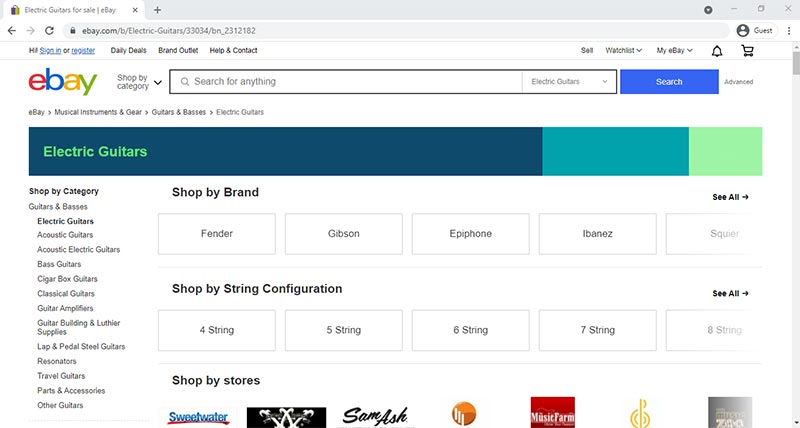See All string configurations
Screen dimensions: 800x428
(730, 293)
